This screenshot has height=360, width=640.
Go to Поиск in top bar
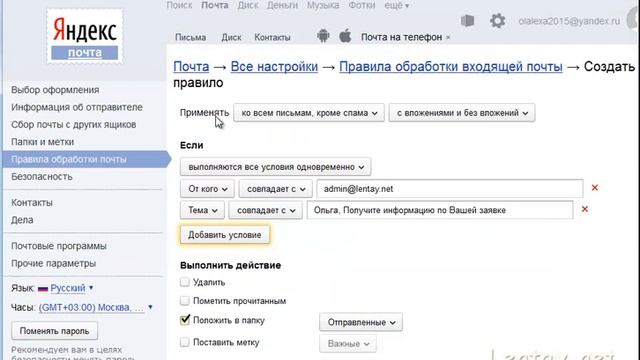[179, 5]
